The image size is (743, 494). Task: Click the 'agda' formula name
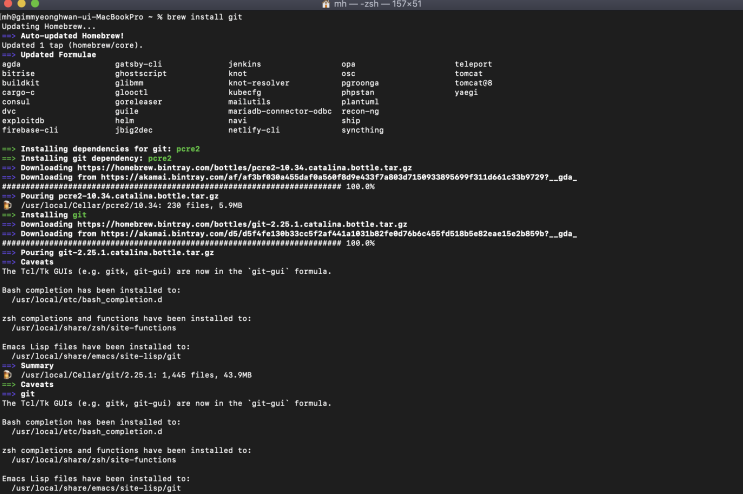point(11,64)
